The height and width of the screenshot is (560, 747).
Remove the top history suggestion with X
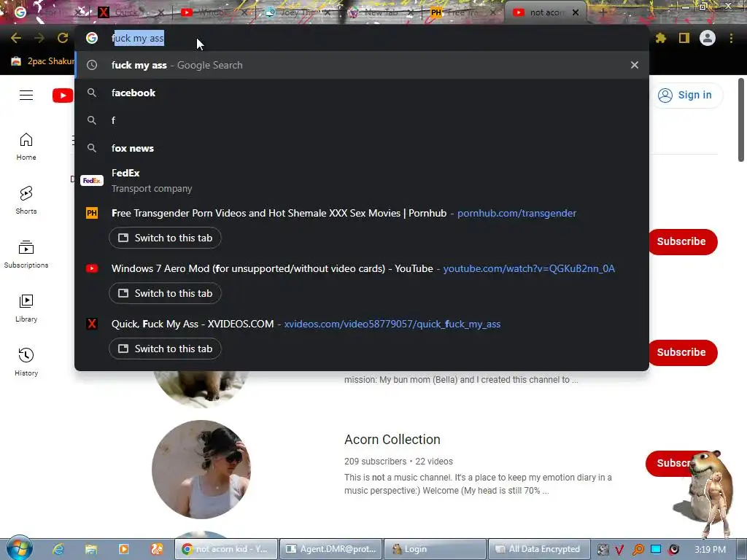(x=634, y=65)
